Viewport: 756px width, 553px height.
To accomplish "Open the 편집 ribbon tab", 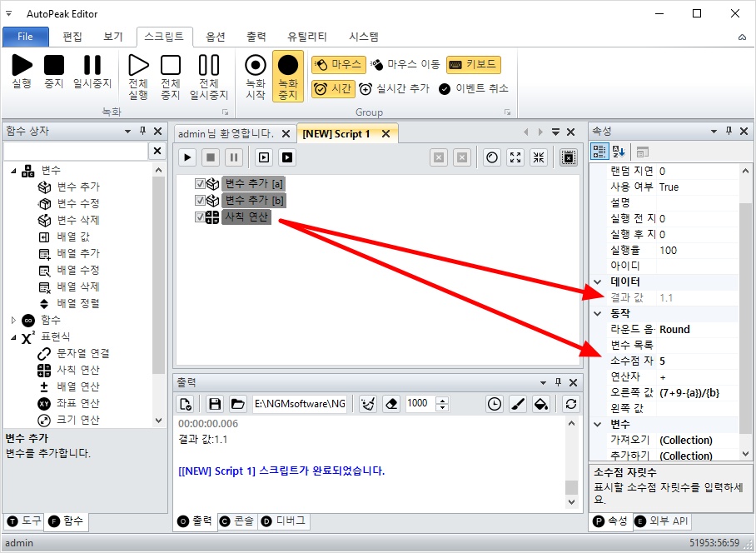I will point(72,37).
